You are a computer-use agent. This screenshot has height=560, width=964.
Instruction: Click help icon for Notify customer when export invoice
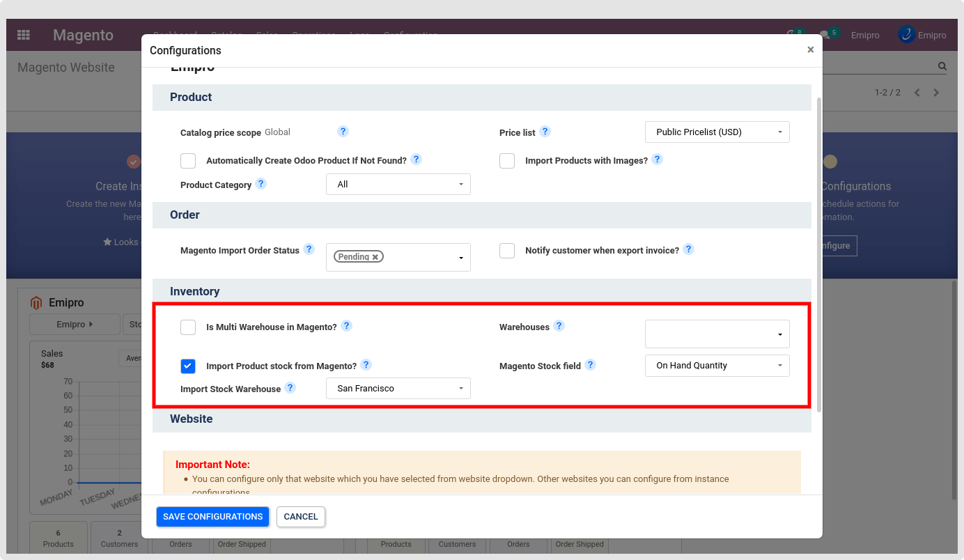688,249
